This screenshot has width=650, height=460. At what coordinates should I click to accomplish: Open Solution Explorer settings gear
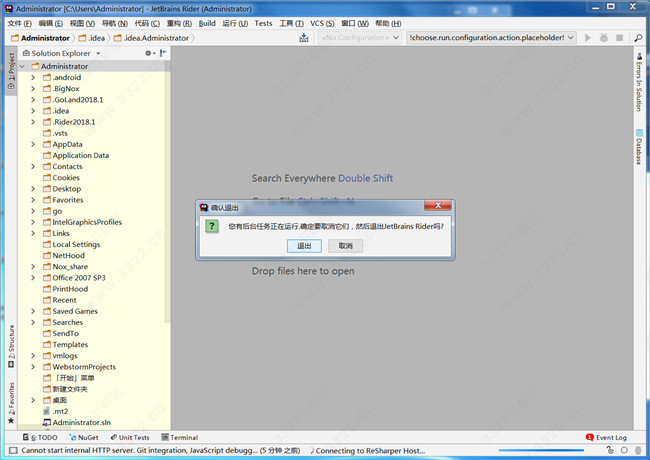pyautogui.click(x=148, y=53)
